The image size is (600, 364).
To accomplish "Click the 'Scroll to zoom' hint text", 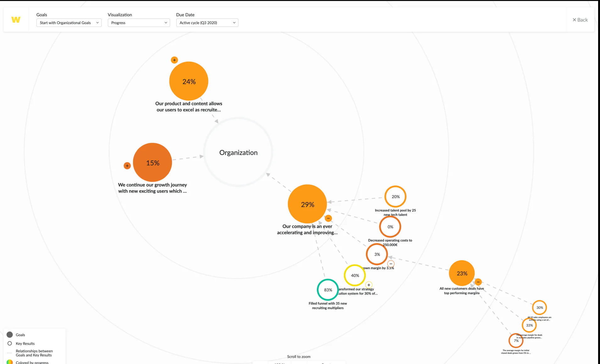I will click(299, 357).
